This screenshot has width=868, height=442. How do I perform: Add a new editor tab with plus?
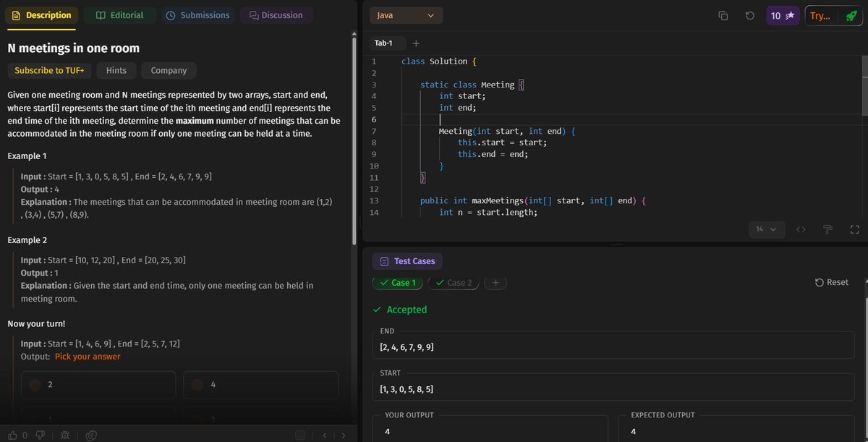416,43
